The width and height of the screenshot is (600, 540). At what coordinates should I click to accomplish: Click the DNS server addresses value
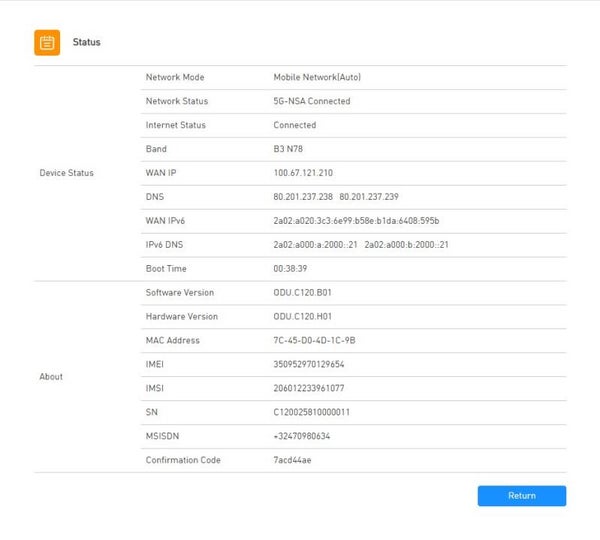pos(335,197)
